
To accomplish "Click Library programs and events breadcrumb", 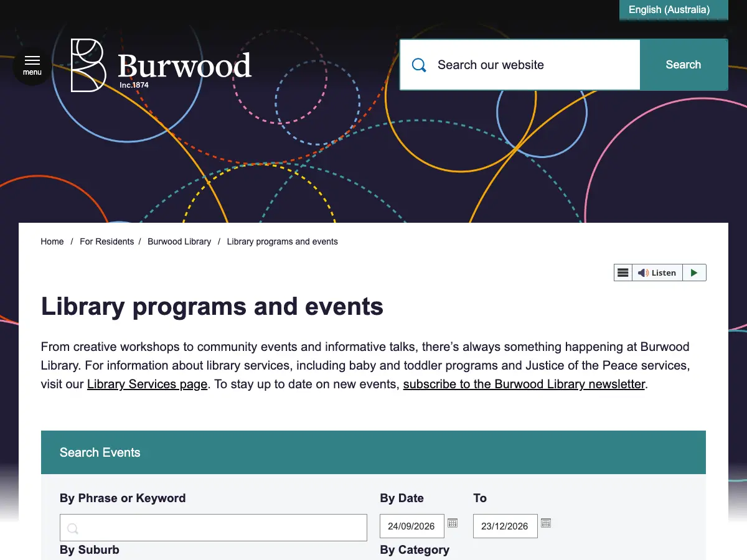I will (x=282, y=241).
